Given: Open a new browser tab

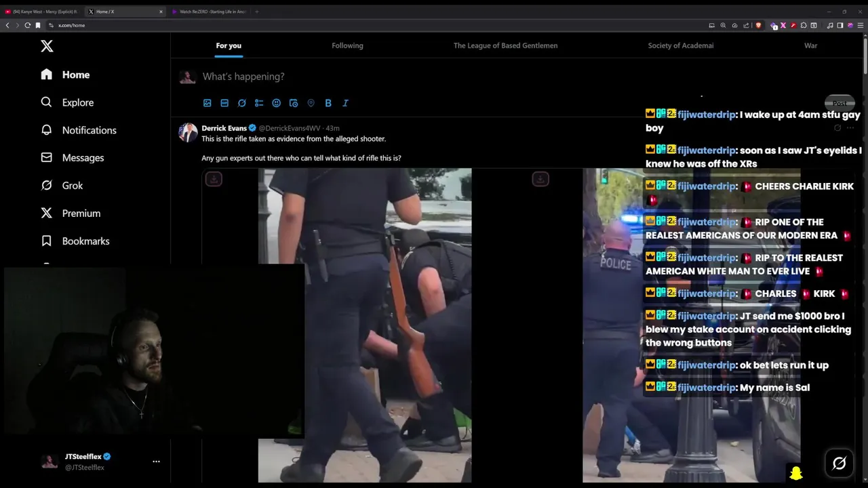Looking at the screenshot, I should tap(256, 12).
